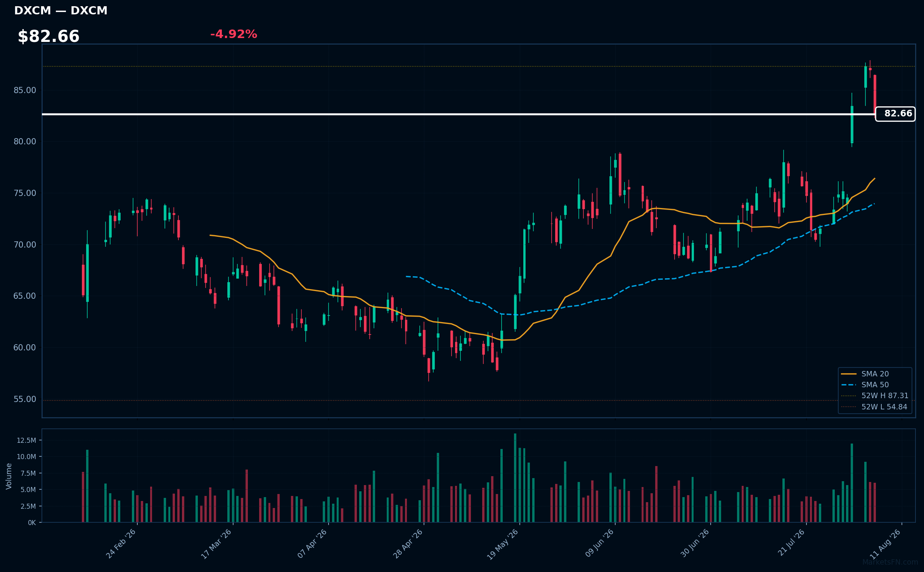The image size is (924, 572).
Task: Select SMA 20 legend entry
Action: pos(875,374)
